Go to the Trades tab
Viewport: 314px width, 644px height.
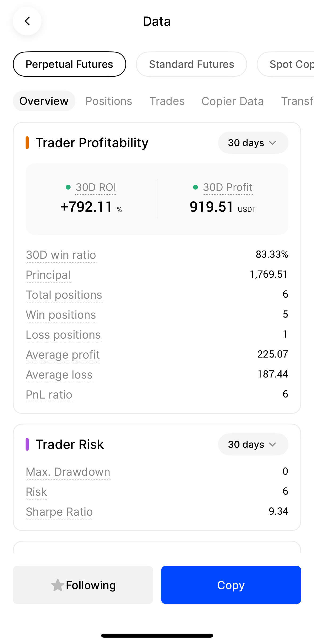pos(167,101)
